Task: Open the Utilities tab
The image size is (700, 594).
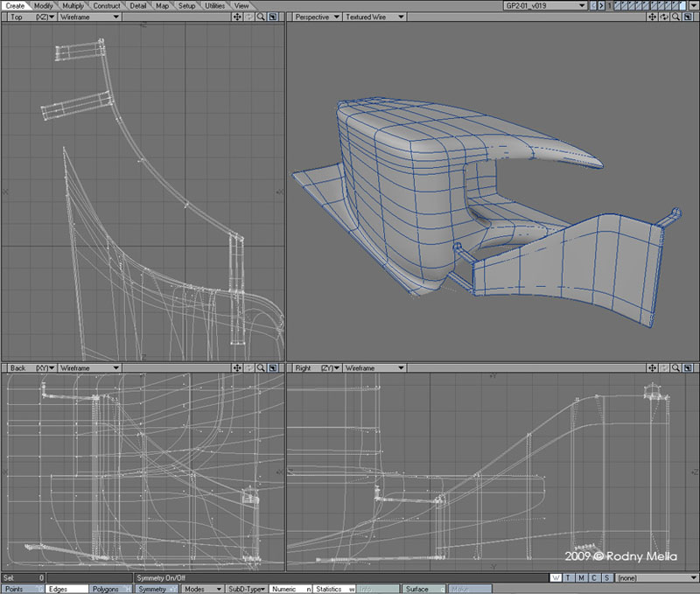Action: [214, 5]
